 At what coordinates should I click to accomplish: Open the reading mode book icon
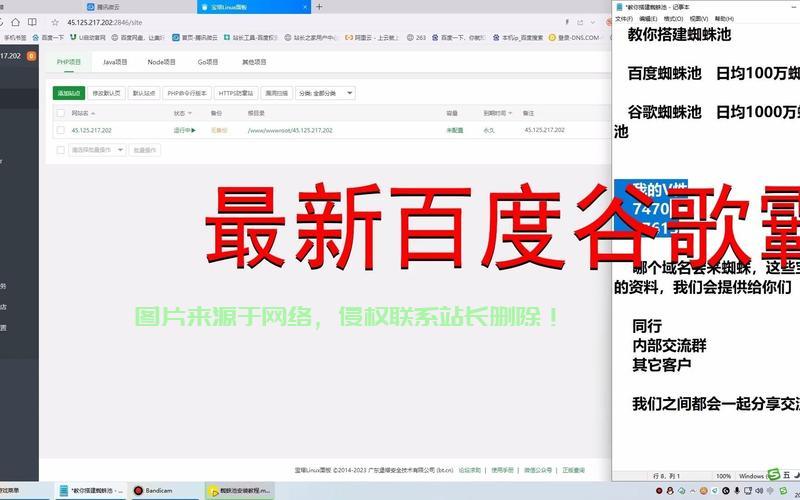click(x=32, y=22)
